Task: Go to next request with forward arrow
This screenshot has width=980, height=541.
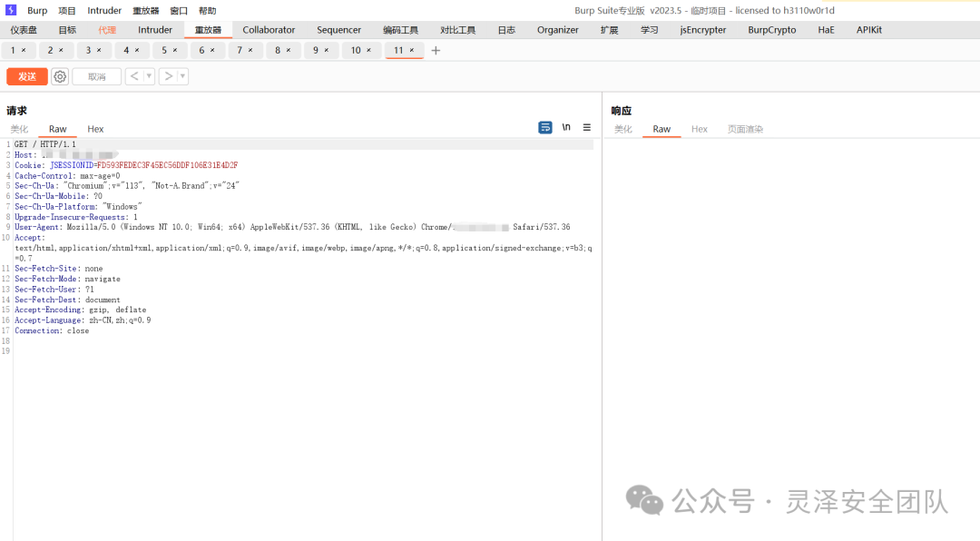Action: [168, 76]
